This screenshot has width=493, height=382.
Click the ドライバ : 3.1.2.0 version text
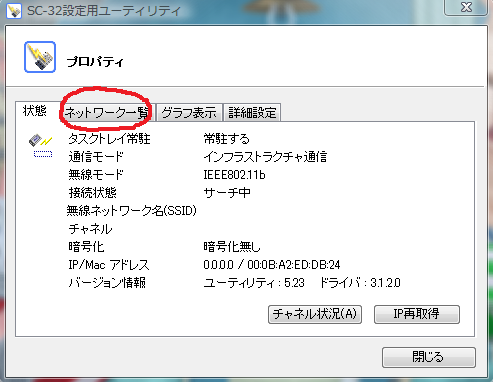pyautogui.click(x=360, y=283)
